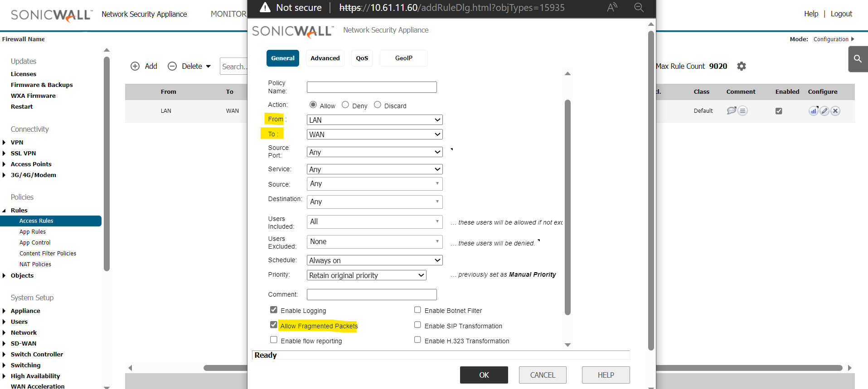Click into the Policy Name text field

coord(372,87)
